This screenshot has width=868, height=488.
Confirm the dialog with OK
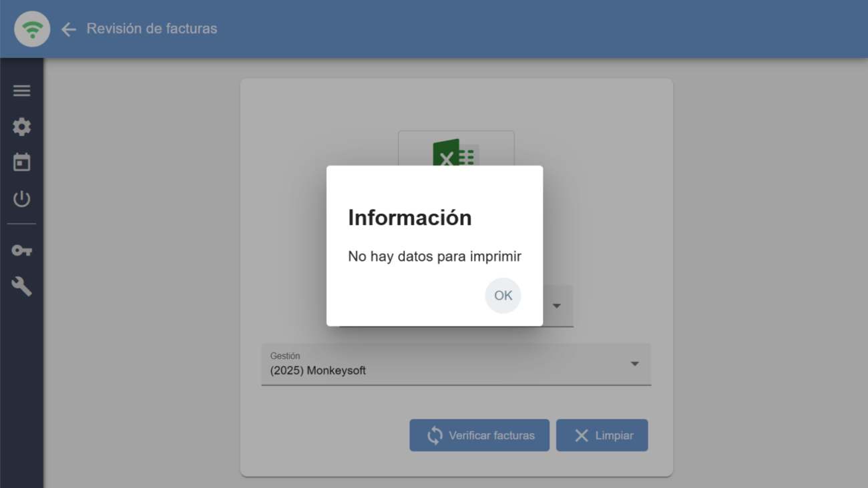tap(503, 296)
